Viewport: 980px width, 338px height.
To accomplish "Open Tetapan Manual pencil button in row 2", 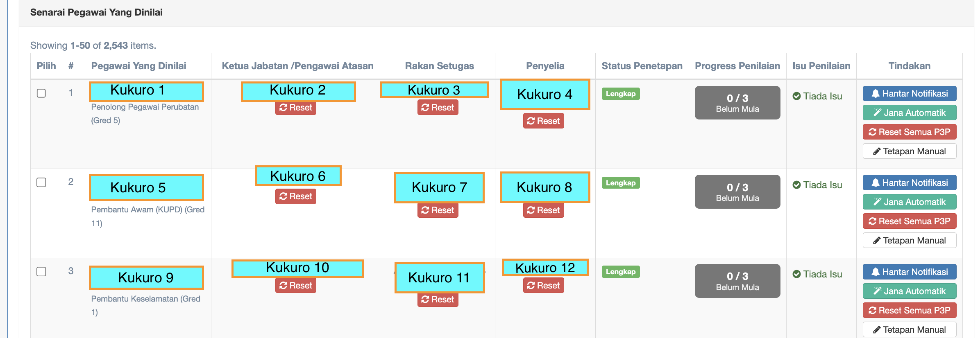I will click(x=909, y=241).
